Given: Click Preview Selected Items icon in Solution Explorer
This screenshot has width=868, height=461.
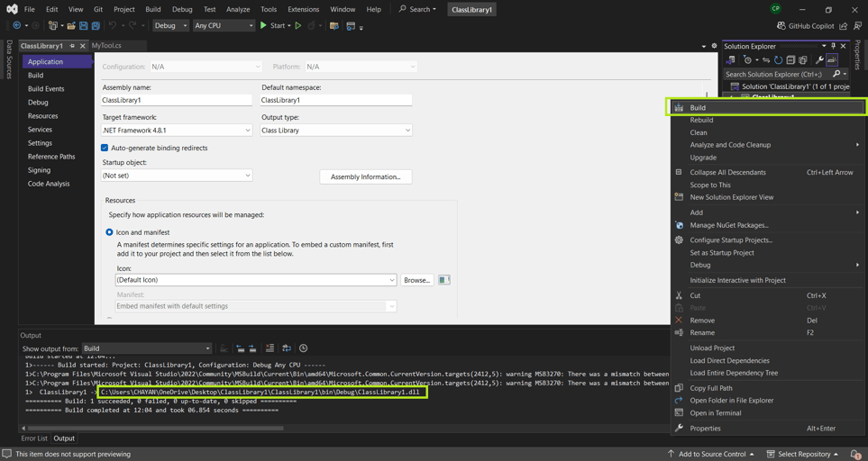Looking at the screenshot, I should point(832,59).
